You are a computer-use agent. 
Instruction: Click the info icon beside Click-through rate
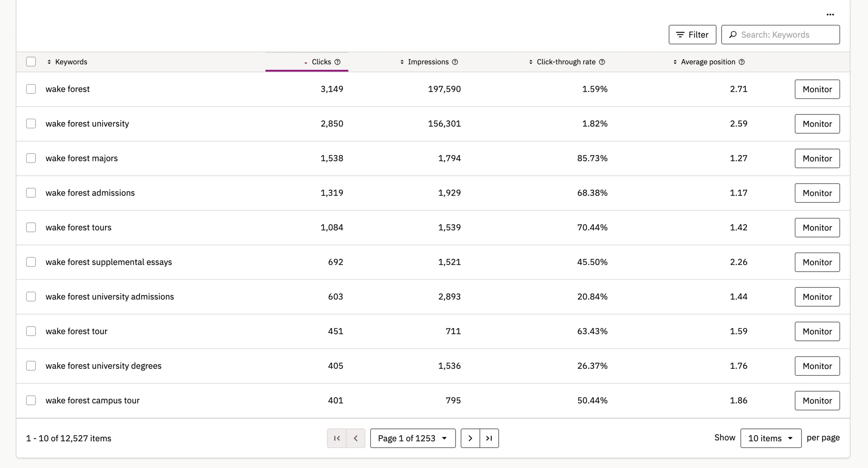coord(602,62)
